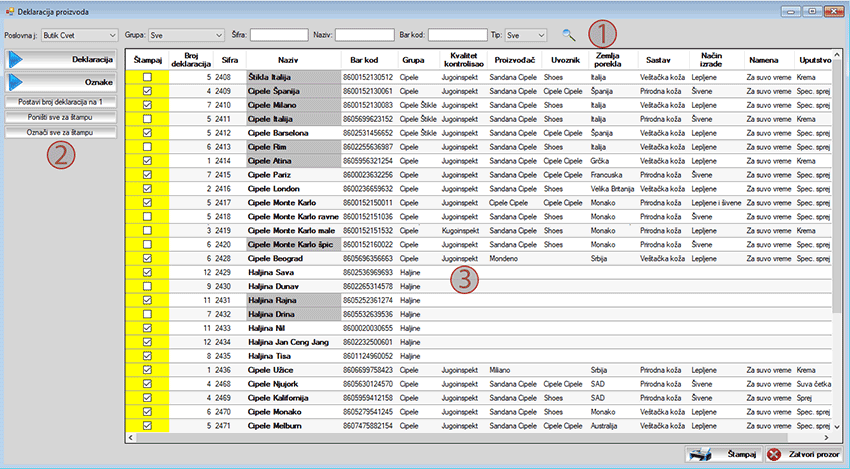Click the application icon in title bar
This screenshot has height=469, width=850.
(x=9, y=11)
